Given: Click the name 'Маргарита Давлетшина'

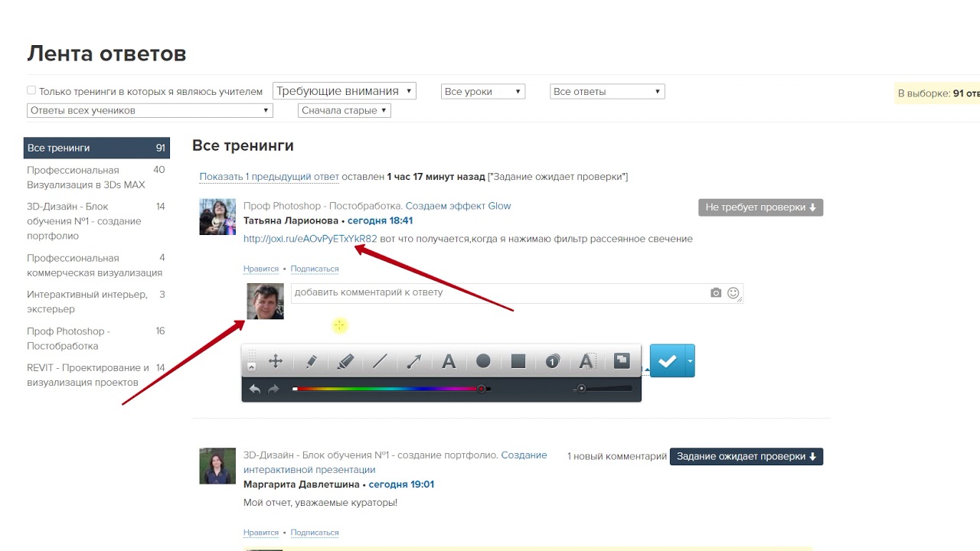Looking at the screenshot, I should [x=302, y=484].
